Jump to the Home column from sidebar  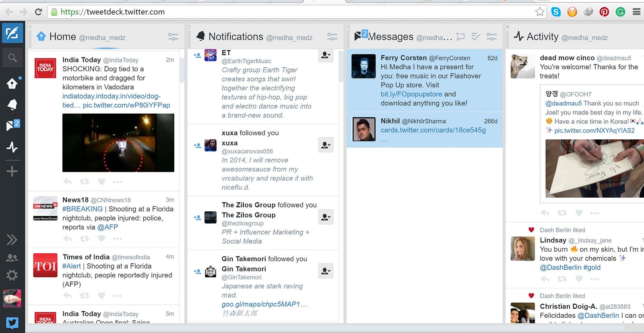12,83
